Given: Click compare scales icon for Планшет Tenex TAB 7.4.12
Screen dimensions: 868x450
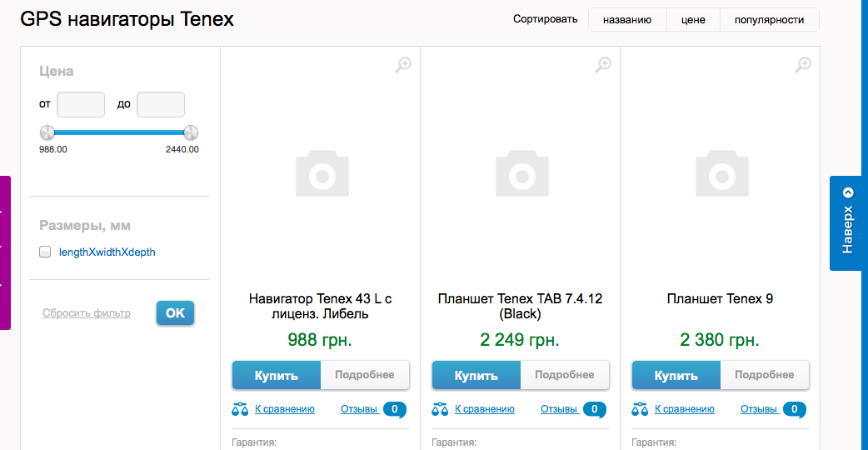Looking at the screenshot, I should point(440,410).
